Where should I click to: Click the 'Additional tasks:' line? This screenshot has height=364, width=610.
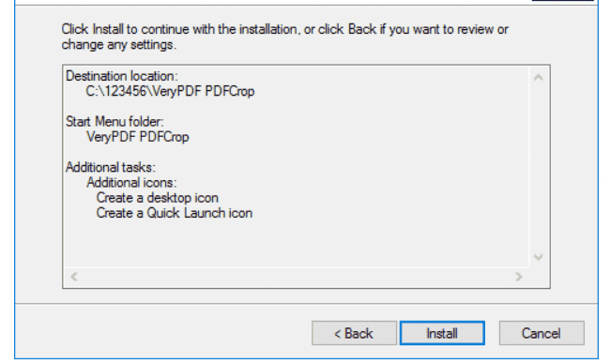point(111,167)
